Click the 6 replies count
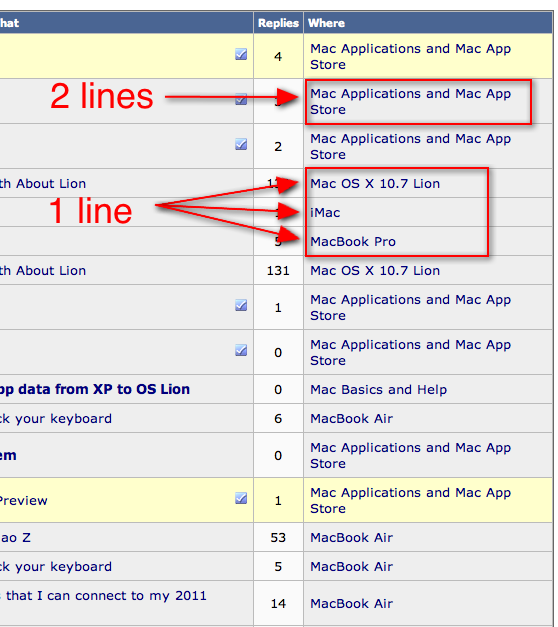558x627 pixels. click(x=278, y=419)
